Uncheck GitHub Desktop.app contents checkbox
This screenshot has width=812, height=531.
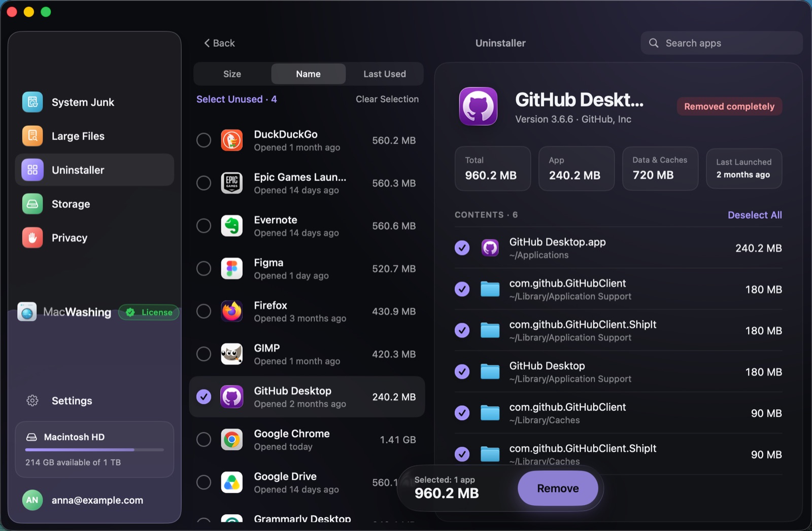[462, 248]
